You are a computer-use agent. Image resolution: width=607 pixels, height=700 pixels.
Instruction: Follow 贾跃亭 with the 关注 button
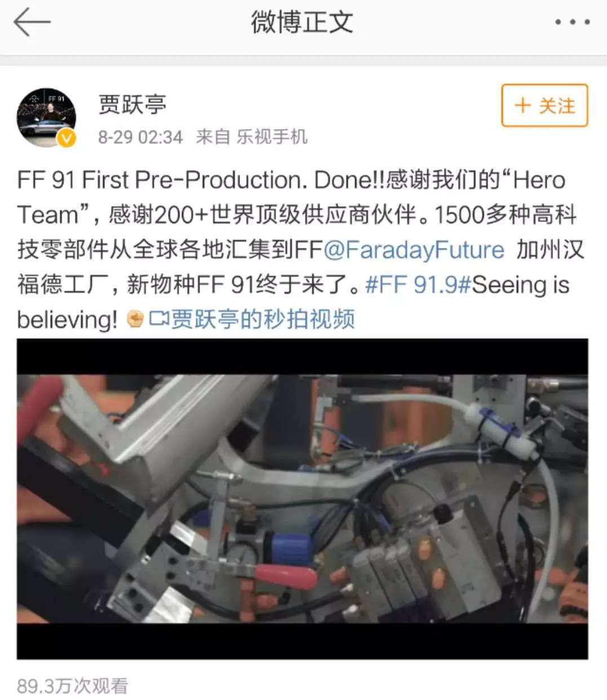544,105
